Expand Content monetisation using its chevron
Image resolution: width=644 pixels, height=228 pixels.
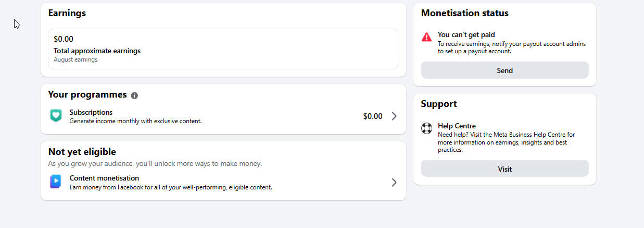tap(394, 182)
